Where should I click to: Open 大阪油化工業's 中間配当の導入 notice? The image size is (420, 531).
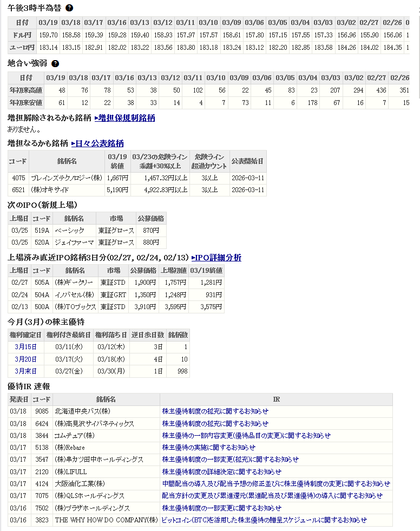coord(276,484)
